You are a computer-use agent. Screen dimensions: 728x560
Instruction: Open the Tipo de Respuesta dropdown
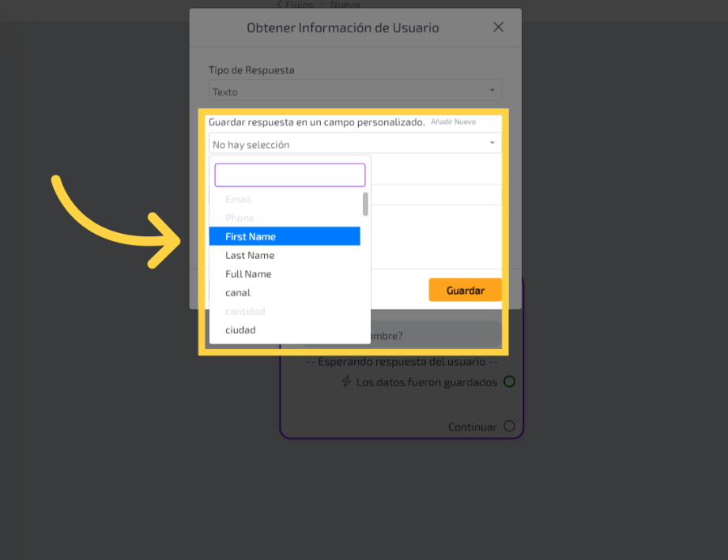click(355, 92)
